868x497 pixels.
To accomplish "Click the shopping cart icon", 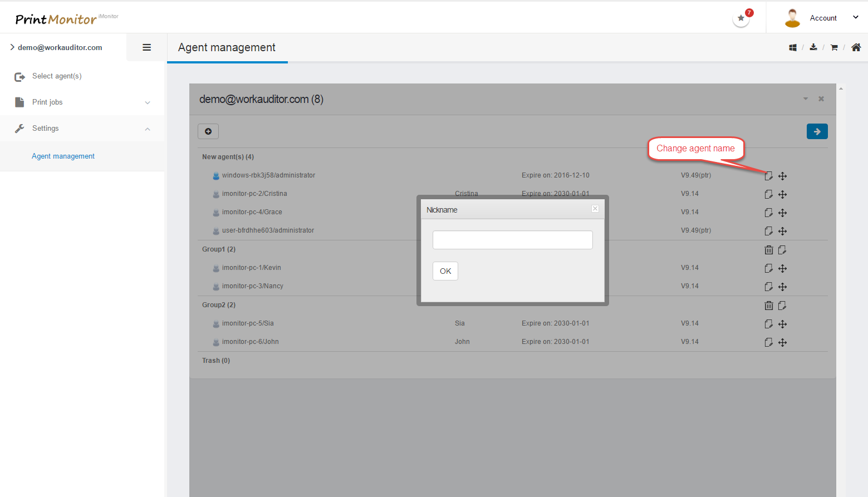I will (x=834, y=48).
